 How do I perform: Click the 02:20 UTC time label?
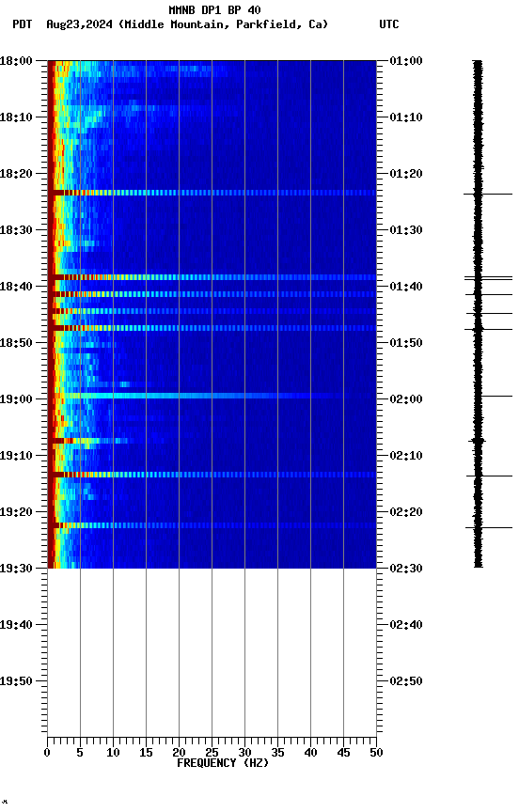(x=406, y=512)
